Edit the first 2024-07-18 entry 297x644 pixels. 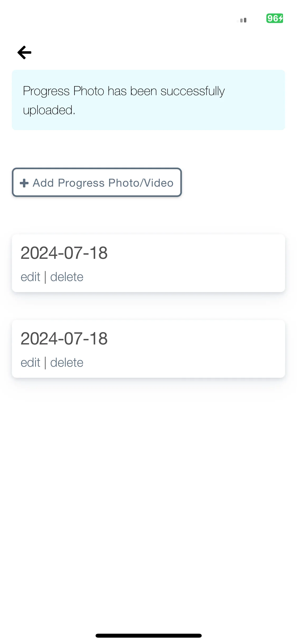(30, 277)
